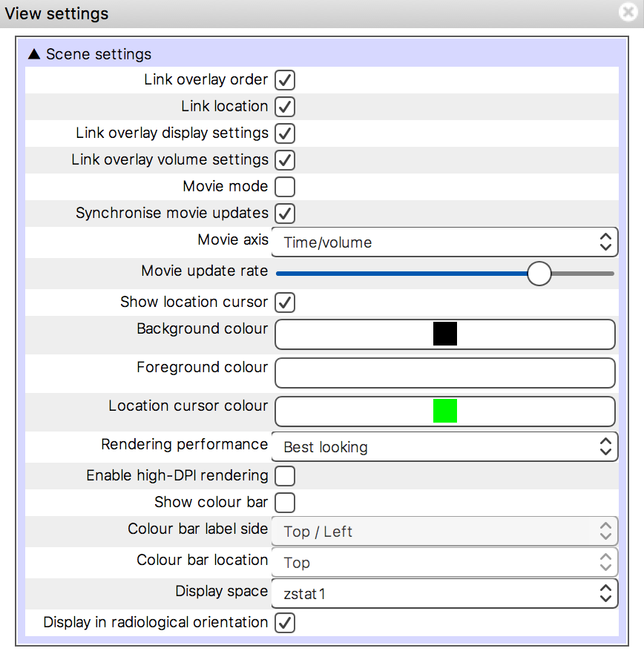The width and height of the screenshot is (644, 651).
Task: Open the Background colour picker
Action: point(444,334)
